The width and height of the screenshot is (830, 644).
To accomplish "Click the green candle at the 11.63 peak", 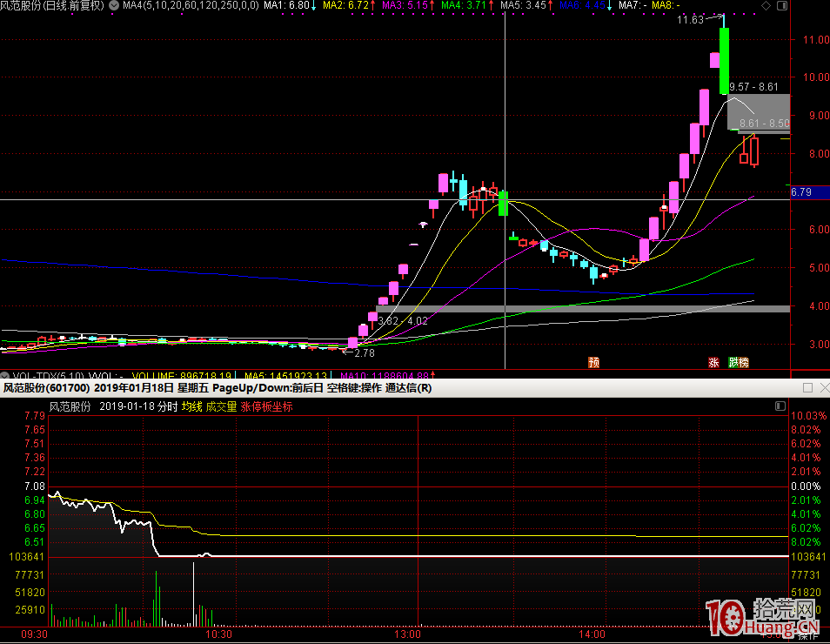I will coord(723,59).
